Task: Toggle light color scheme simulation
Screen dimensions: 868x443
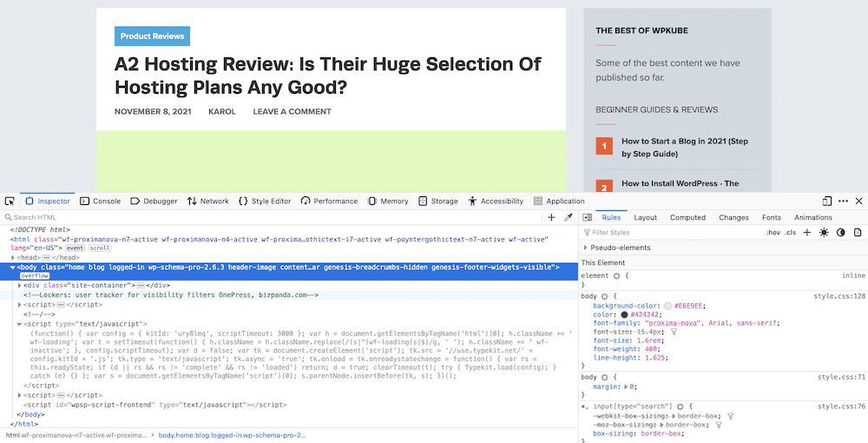Action: coord(824,233)
